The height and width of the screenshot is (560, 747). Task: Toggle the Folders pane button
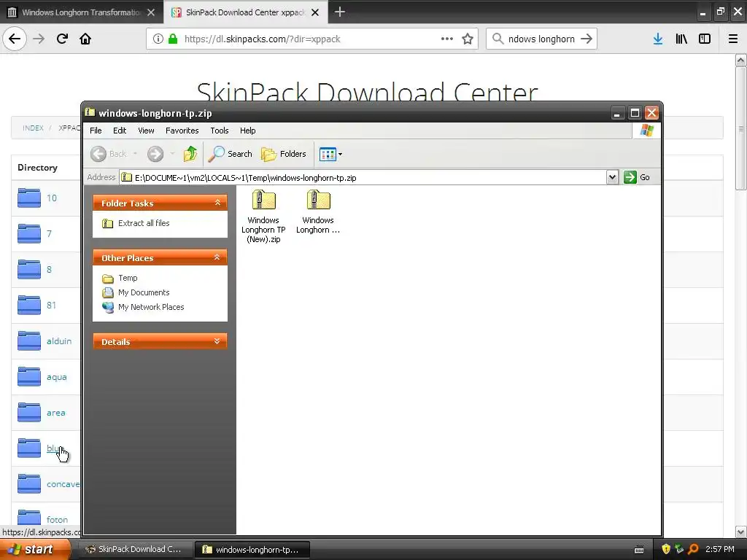pos(284,154)
